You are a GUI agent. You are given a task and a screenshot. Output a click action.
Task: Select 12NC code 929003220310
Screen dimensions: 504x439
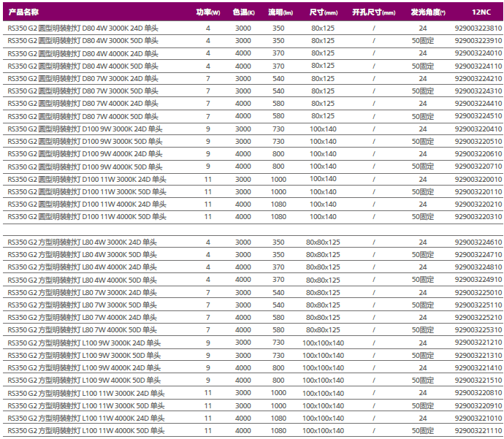click(478, 216)
